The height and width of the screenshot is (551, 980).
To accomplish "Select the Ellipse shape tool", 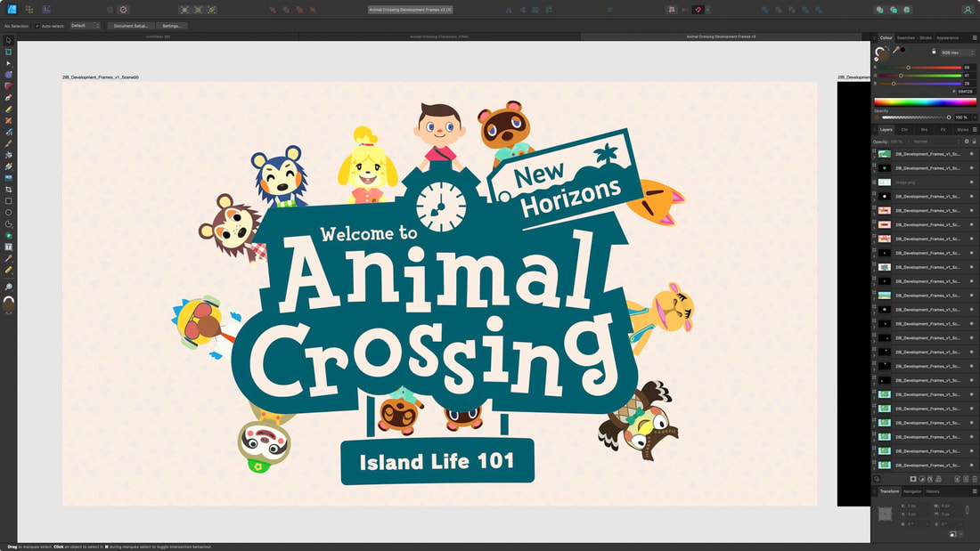I will pyautogui.click(x=8, y=213).
